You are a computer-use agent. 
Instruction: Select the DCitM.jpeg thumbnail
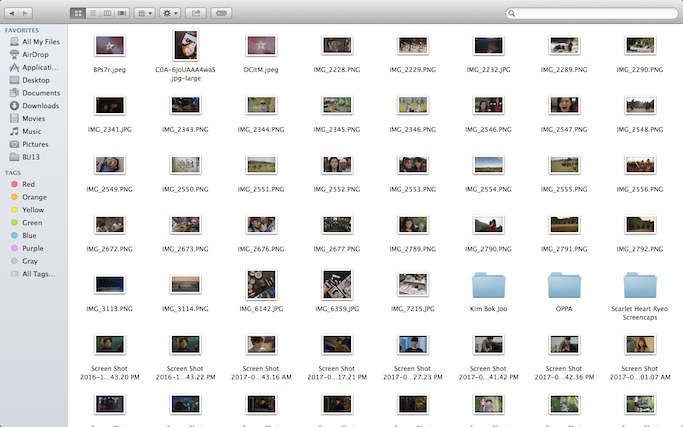[x=261, y=45]
